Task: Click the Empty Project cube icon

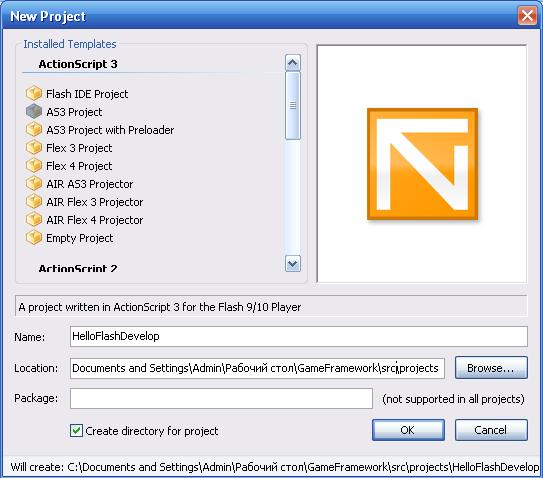Action: coord(34,238)
